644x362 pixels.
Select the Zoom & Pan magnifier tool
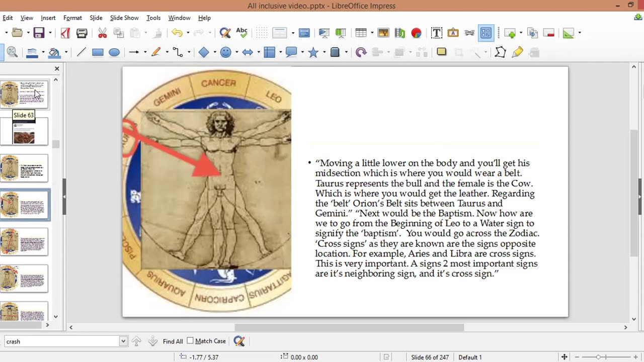pyautogui.click(x=13, y=52)
